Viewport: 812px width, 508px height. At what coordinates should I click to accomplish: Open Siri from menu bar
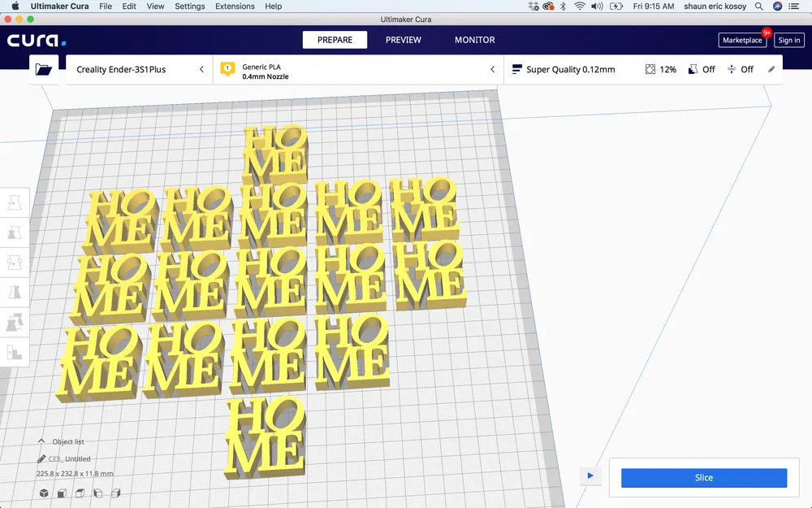click(x=777, y=7)
